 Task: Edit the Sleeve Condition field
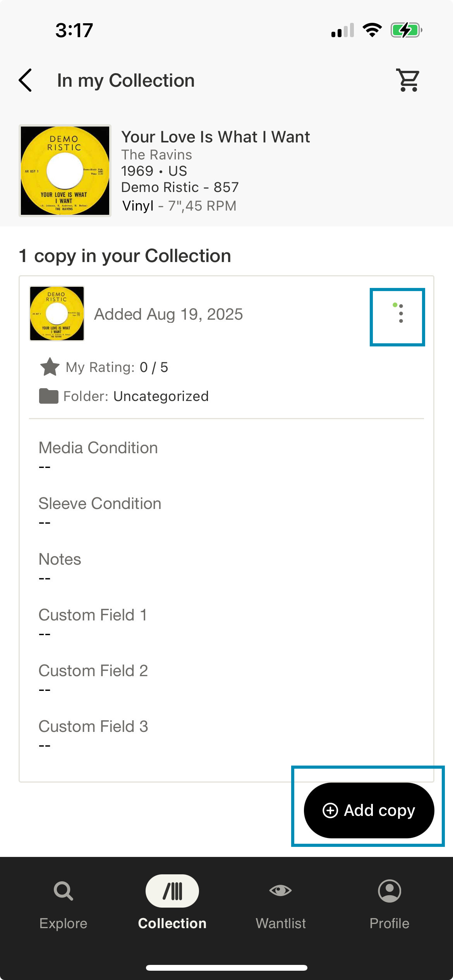tap(226, 511)
